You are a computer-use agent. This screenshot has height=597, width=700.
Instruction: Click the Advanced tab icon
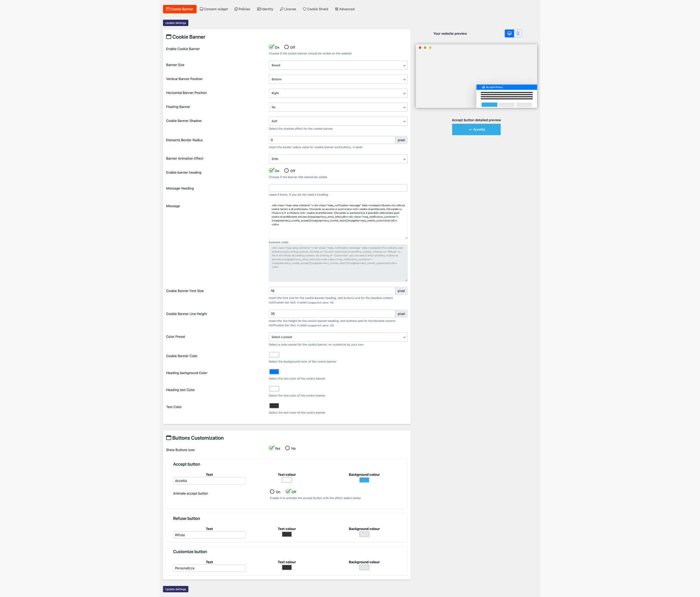tap(337, 9)
